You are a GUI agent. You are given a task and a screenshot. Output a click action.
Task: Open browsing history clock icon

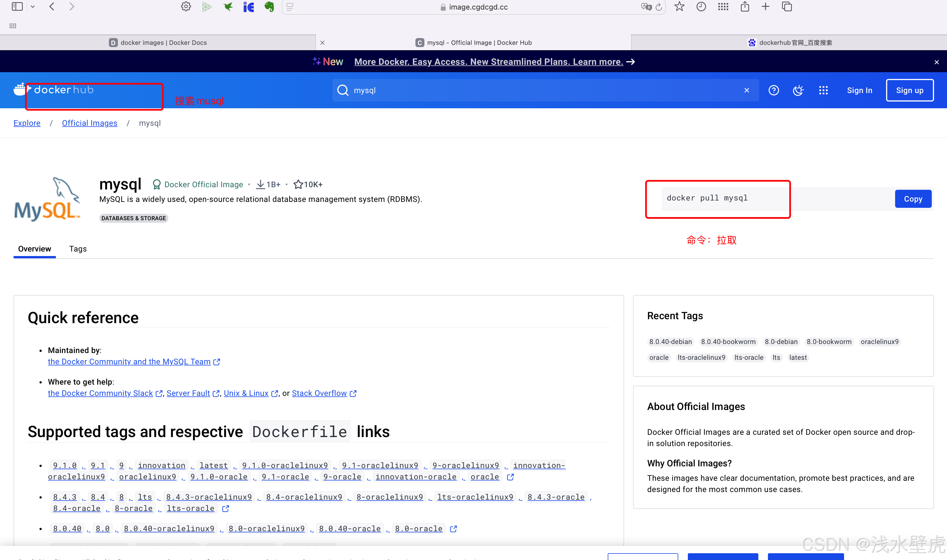click(x=701, y=6)
